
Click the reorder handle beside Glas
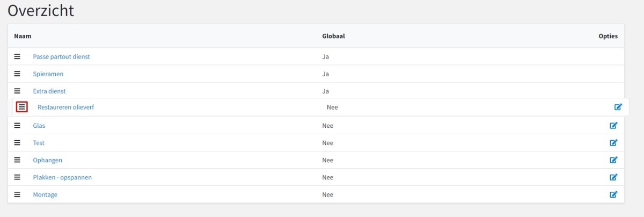[x=17, y=125]
